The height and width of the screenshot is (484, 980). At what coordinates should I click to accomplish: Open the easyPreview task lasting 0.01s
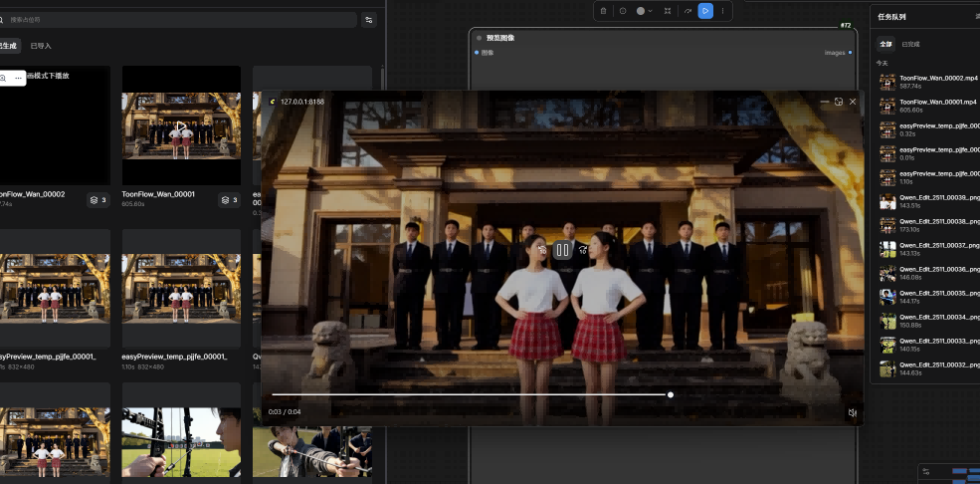click(928, 153)
